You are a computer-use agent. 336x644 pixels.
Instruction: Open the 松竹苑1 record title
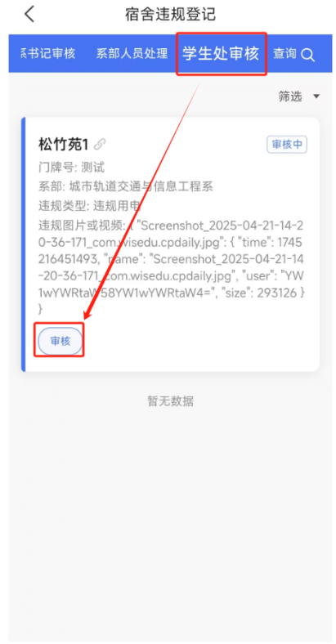pos(64,144)
